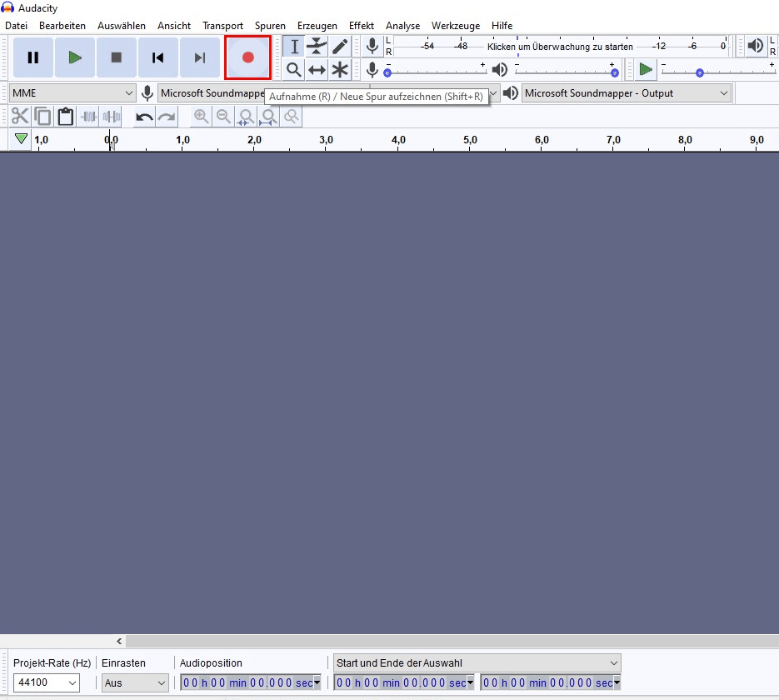Trigger Rückgängig with the undo arrow

tap(143, 117)
